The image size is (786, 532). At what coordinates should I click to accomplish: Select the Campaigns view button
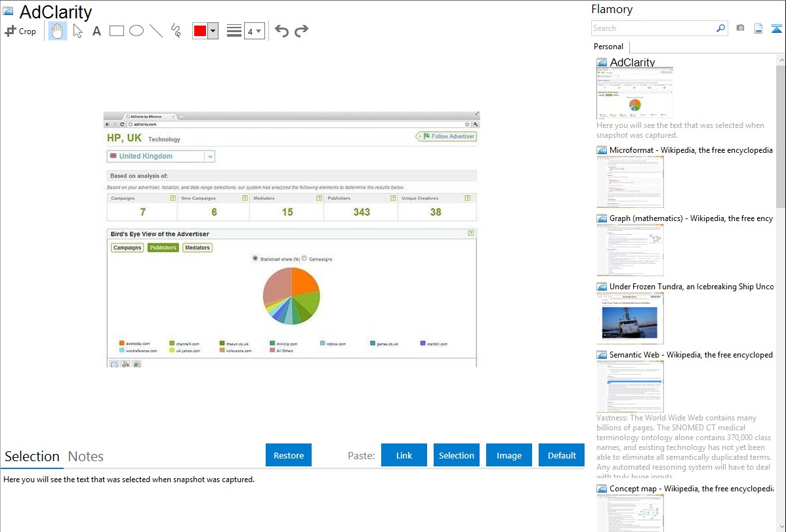pos(127,248)
